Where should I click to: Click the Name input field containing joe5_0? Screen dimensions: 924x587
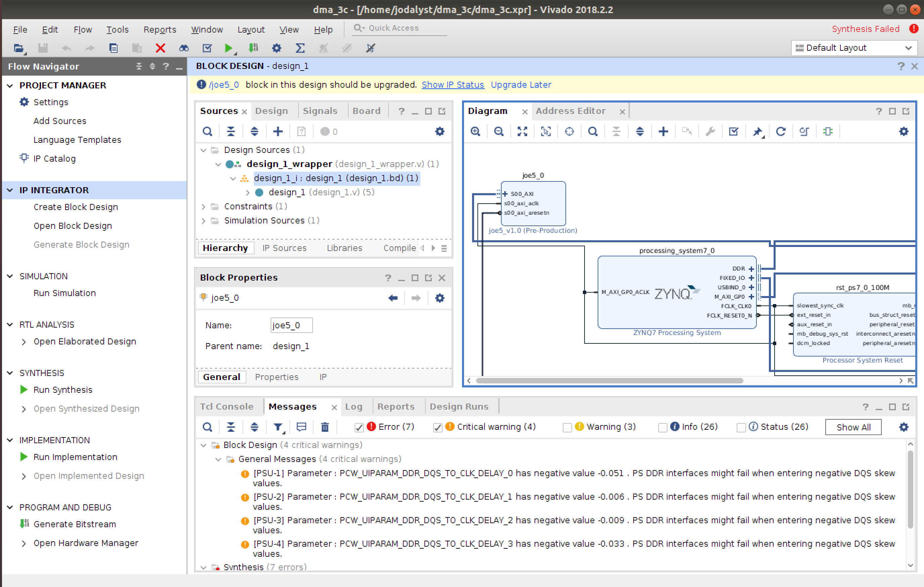pos(291,325)
